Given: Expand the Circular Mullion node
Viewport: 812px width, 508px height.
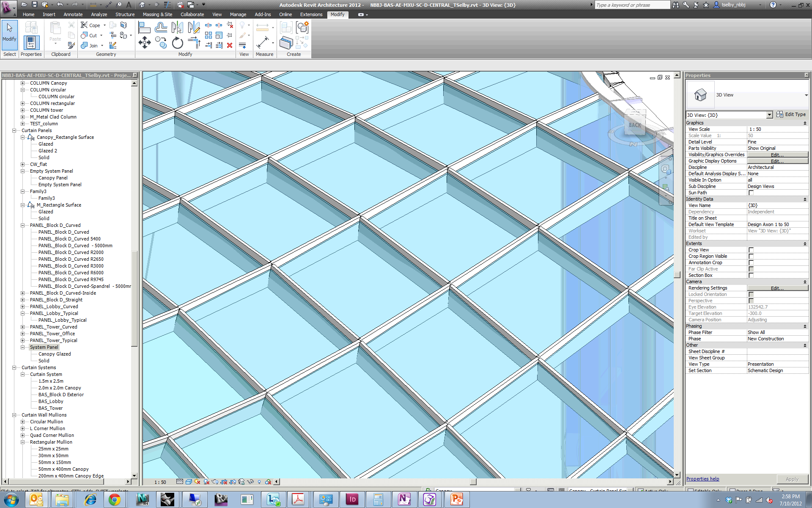Looking at the screenshot, I should click(x=23, y=422).
